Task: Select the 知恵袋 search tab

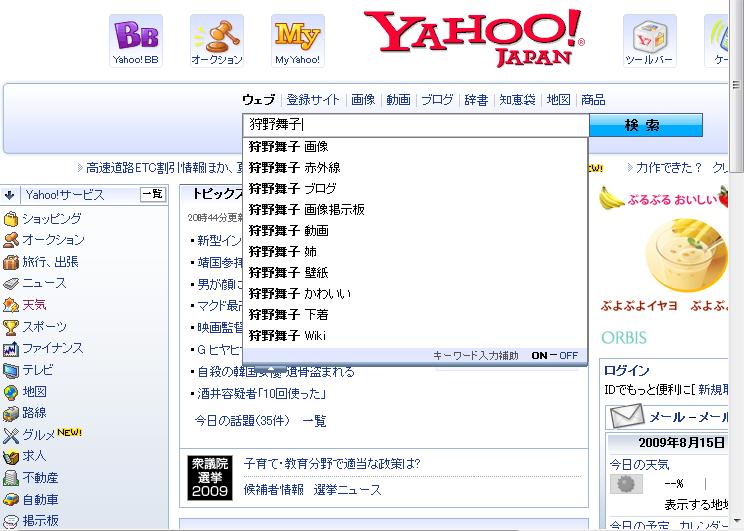Action: point(517,100)
